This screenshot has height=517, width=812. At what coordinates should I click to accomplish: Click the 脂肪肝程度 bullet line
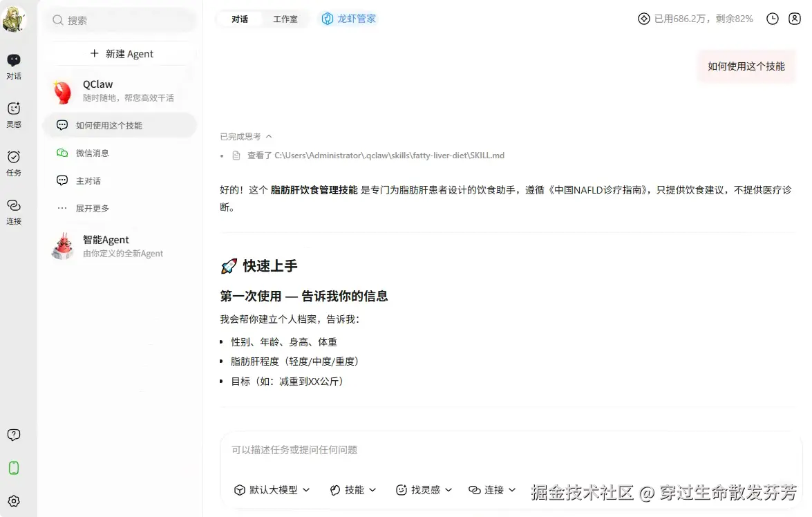[294, 361]
